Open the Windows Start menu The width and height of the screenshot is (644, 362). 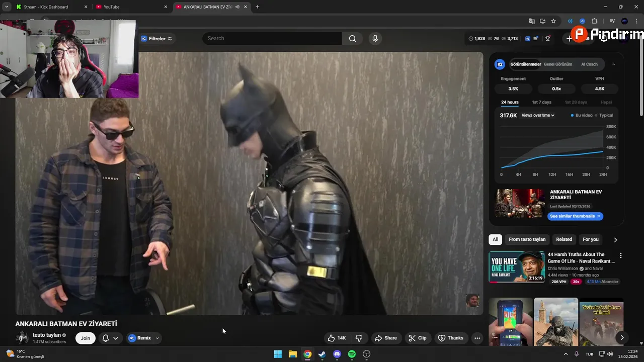click(278, 354)
